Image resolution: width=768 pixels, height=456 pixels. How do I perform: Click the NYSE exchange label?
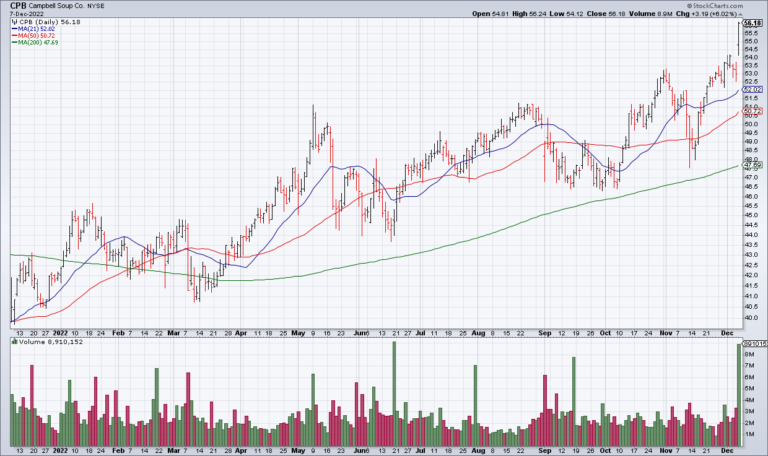[96, 6]
